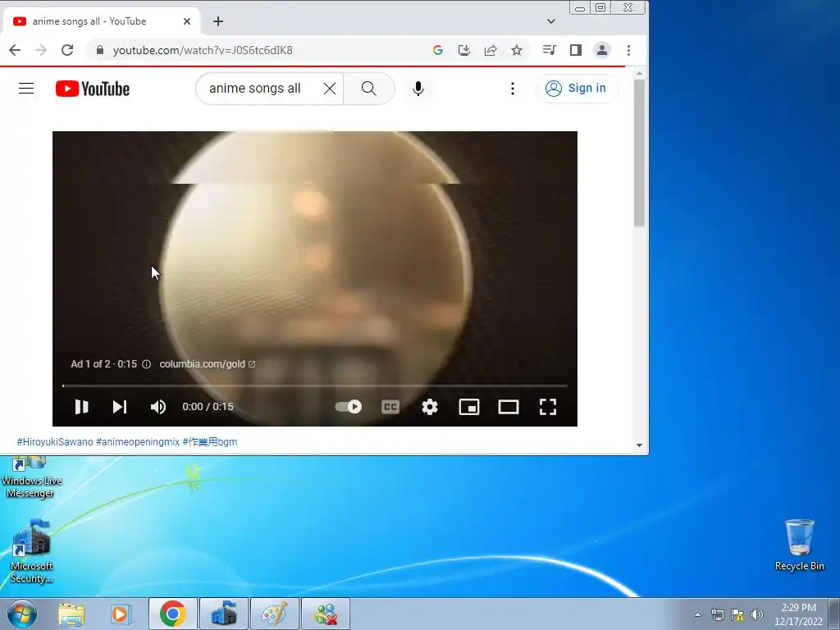Open Action Center flag icon
Viewport: 840px width, 630px height.
click(737, 614)
